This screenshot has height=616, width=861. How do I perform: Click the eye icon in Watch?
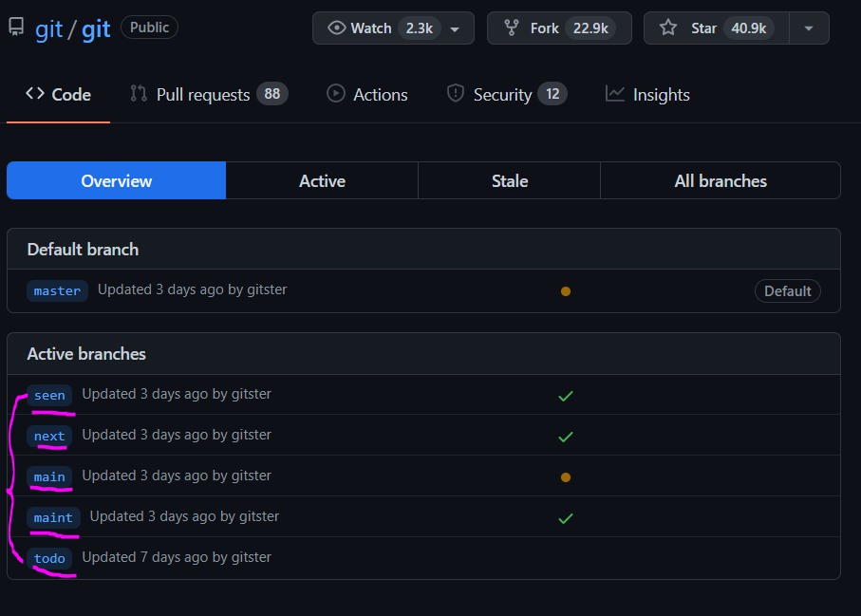(337, 28)
